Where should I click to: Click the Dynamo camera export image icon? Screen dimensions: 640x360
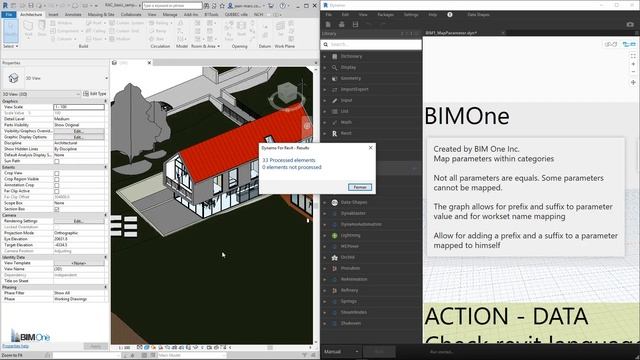(x=630, y=24)
